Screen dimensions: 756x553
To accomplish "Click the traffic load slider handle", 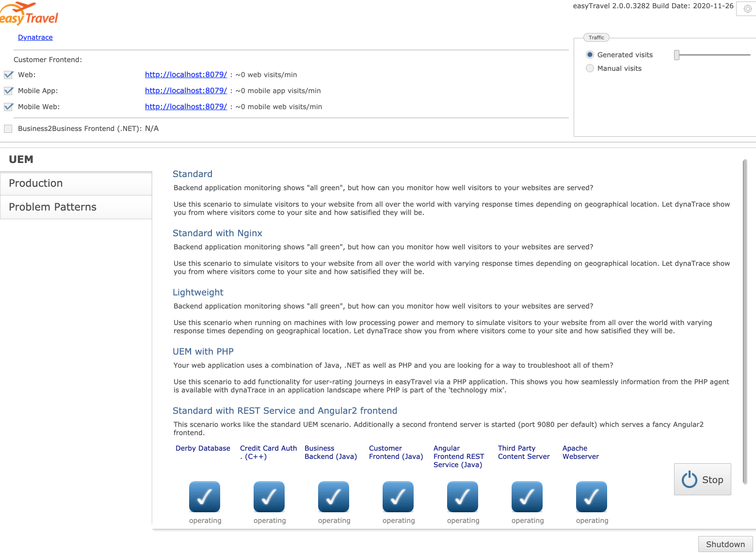I will [676, 55].
